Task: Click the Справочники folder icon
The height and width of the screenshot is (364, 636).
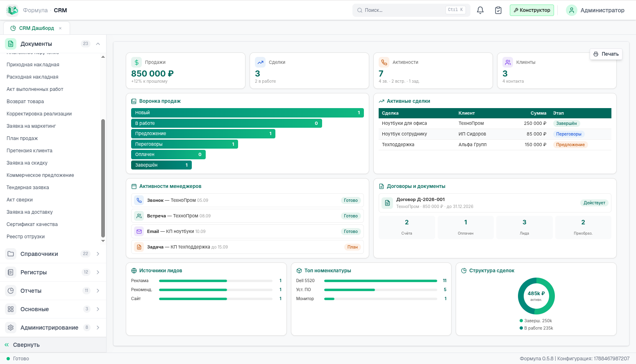Action: point(11,254)
